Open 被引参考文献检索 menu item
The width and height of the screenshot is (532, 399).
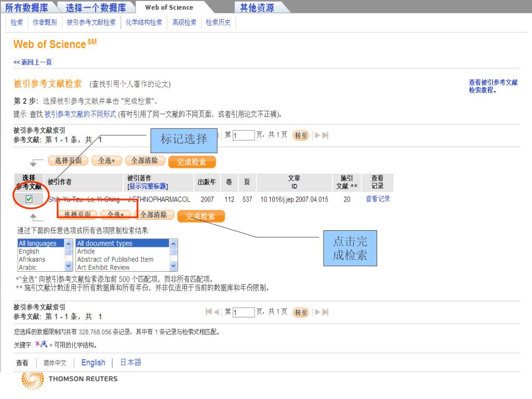click(x=91, y=22)
